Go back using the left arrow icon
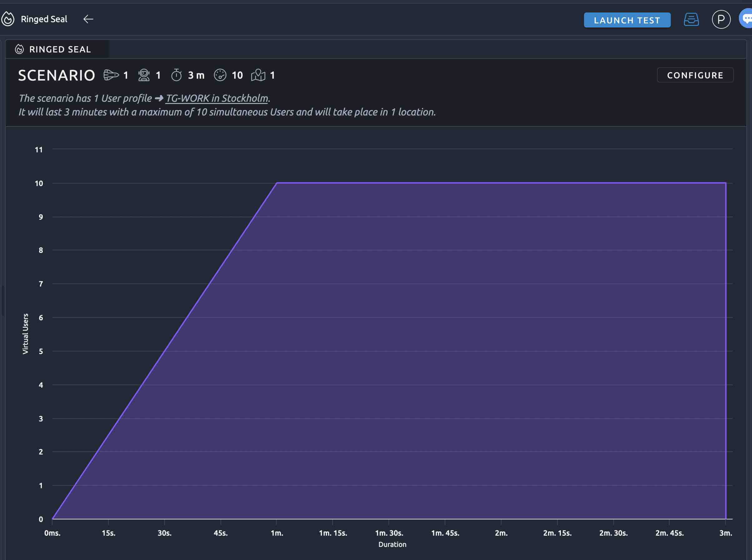 88,19
